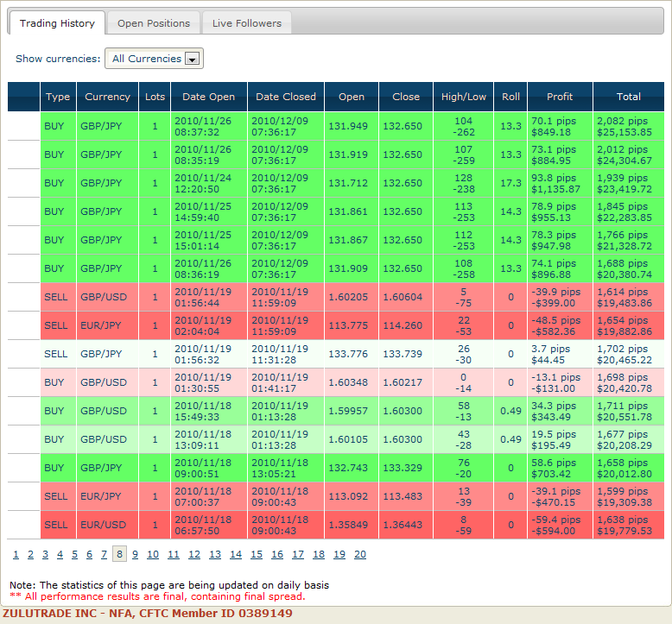Go to page 12 of trading history
Viewport: 672px width, 624px height.
(194, 554)
